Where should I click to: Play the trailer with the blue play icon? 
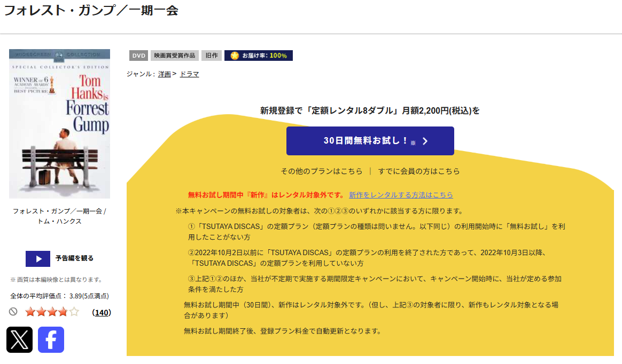(x=38, y=259)
